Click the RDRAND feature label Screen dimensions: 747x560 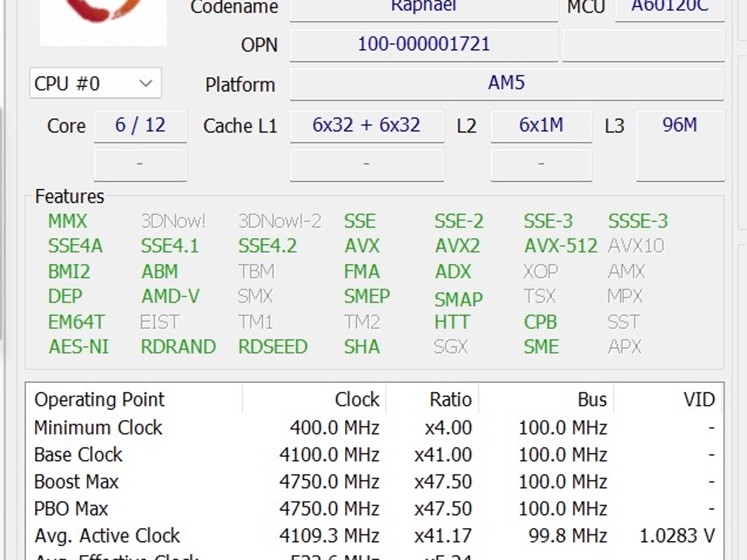coord(178,347)
